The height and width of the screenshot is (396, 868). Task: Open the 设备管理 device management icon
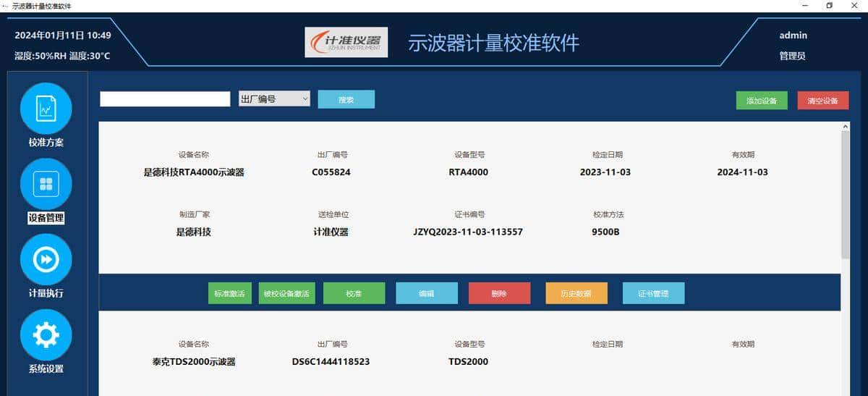46,184
